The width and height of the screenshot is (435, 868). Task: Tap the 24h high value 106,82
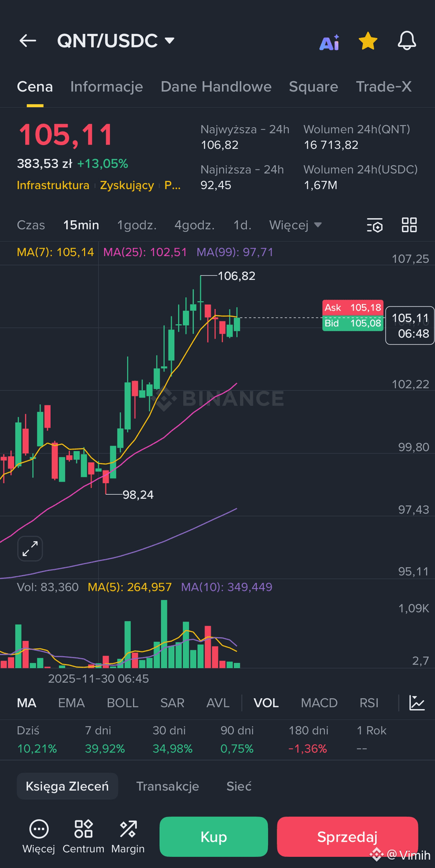pos(220,145)
